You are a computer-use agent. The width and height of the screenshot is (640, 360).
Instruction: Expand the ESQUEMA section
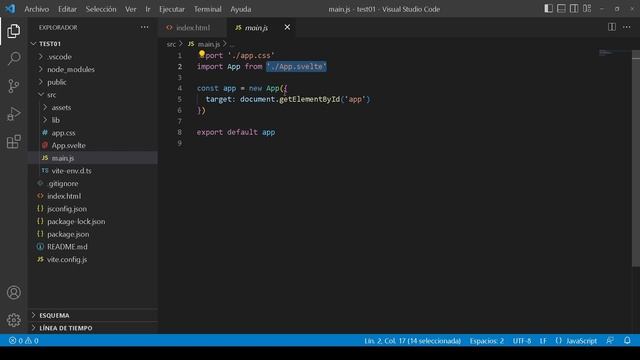tap(93, 315)
